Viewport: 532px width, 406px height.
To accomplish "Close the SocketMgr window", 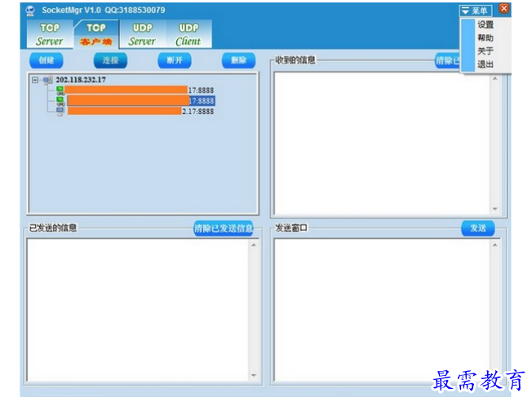I will 503,9.
